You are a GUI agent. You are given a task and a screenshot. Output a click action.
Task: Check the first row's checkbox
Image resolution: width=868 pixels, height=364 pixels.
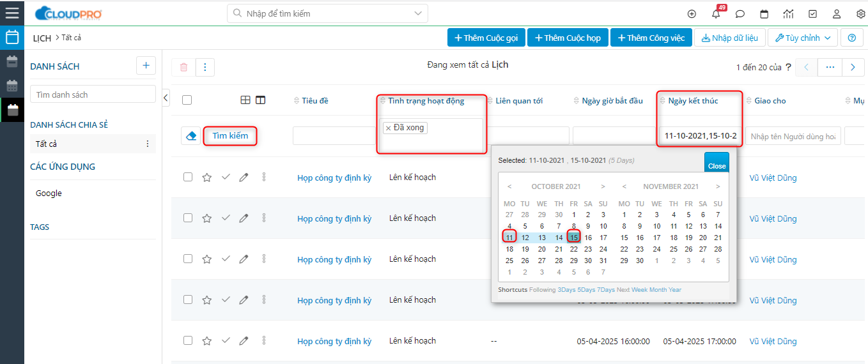(188, 177)
